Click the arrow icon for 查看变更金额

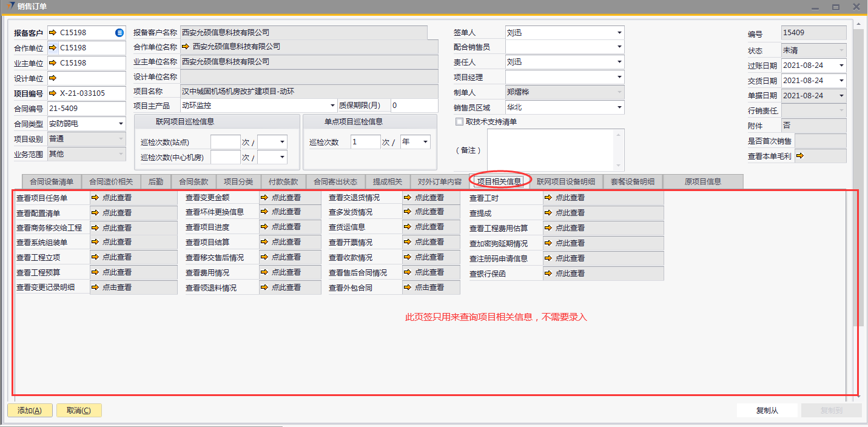(264, 198)
